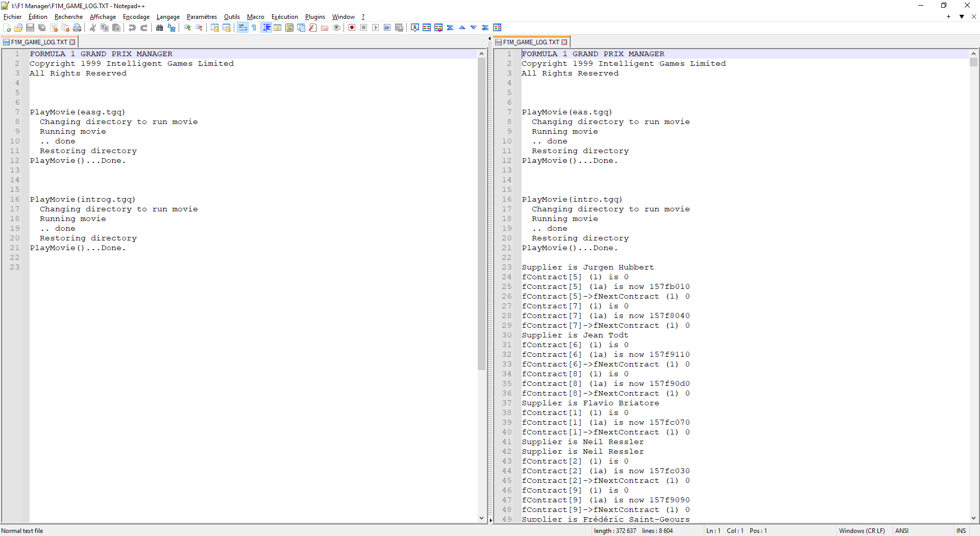Close the left pane F1M_GAME_LOG.TXT tab
This screenshot has height=536, width=980.
72,42
